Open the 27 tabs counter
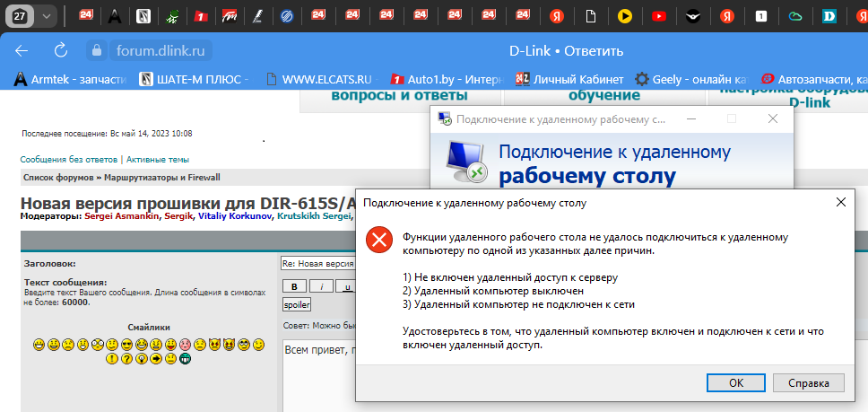This screenshot has height=412, width=868. [x=20, y=16]
